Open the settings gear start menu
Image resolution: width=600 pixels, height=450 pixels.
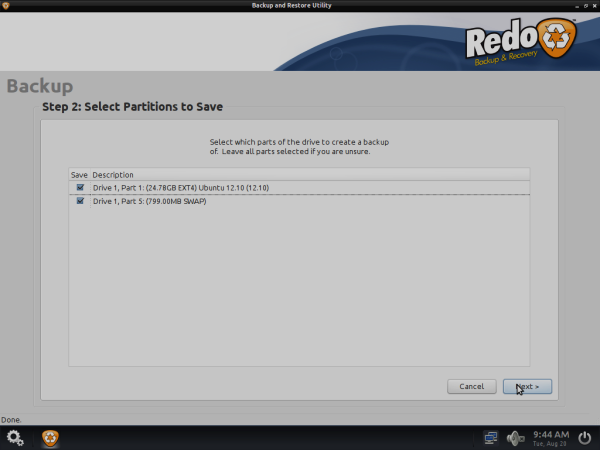tap(15, 437)
